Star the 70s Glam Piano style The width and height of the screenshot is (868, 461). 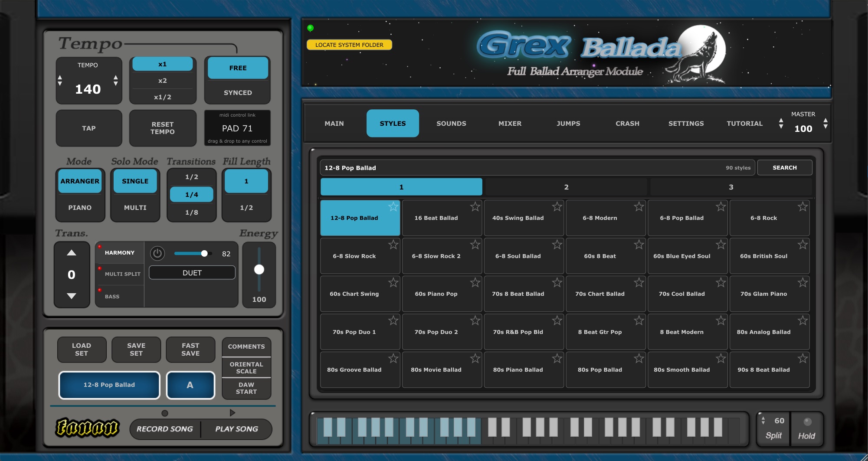click(803, 283)
